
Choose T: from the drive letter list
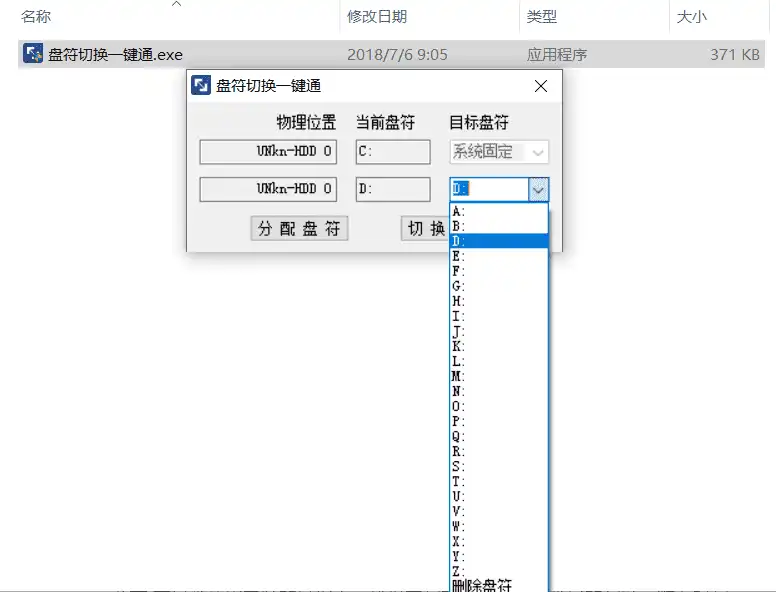click(x=499, y=481)
